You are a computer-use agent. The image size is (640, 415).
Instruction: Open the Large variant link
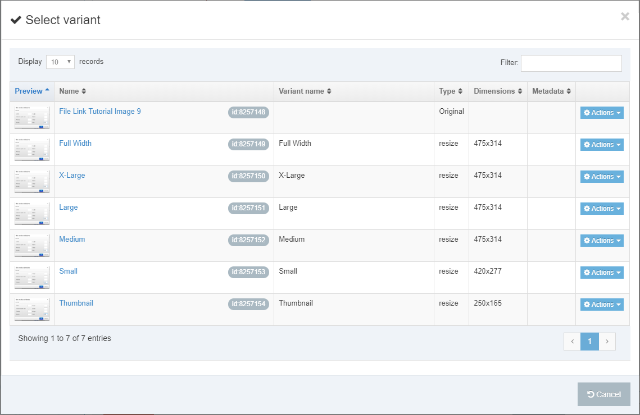point(68,207)
